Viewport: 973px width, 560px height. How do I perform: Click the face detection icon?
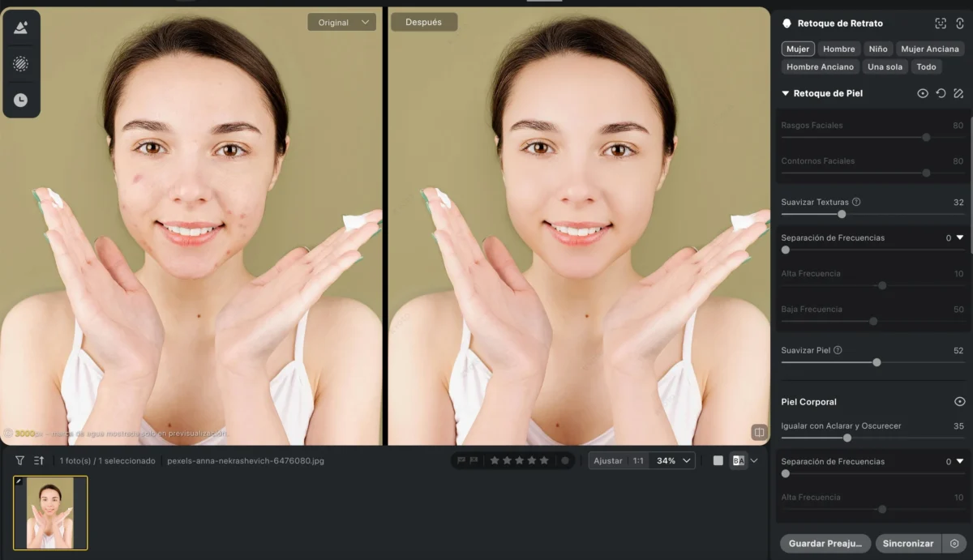[x=941, y=24]
